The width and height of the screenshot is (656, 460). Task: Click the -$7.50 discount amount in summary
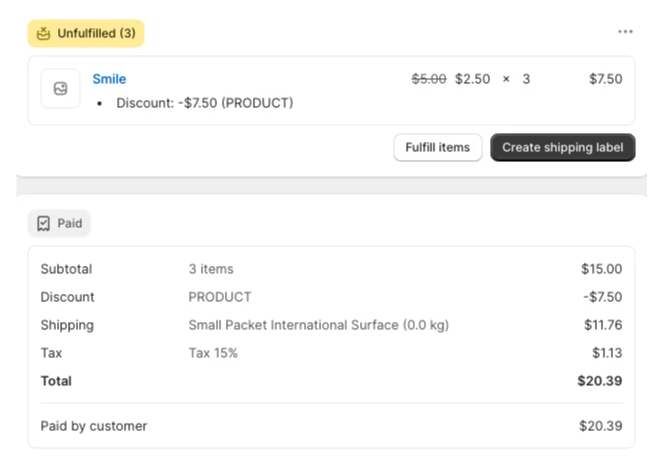(602, 297)
